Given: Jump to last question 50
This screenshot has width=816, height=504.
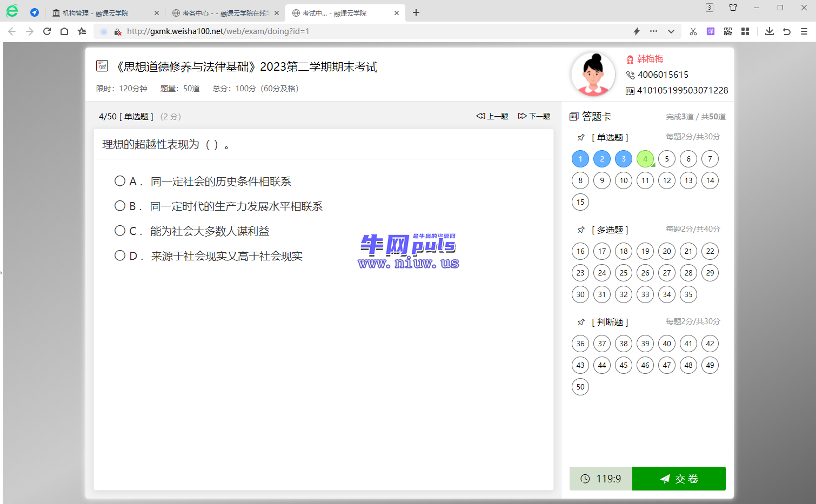Looking at the screenshot, I should (580, 387).
